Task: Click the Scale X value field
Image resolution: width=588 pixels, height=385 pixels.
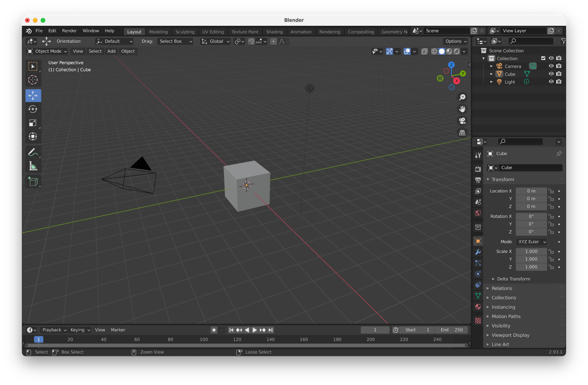Action: click(531, 252)
